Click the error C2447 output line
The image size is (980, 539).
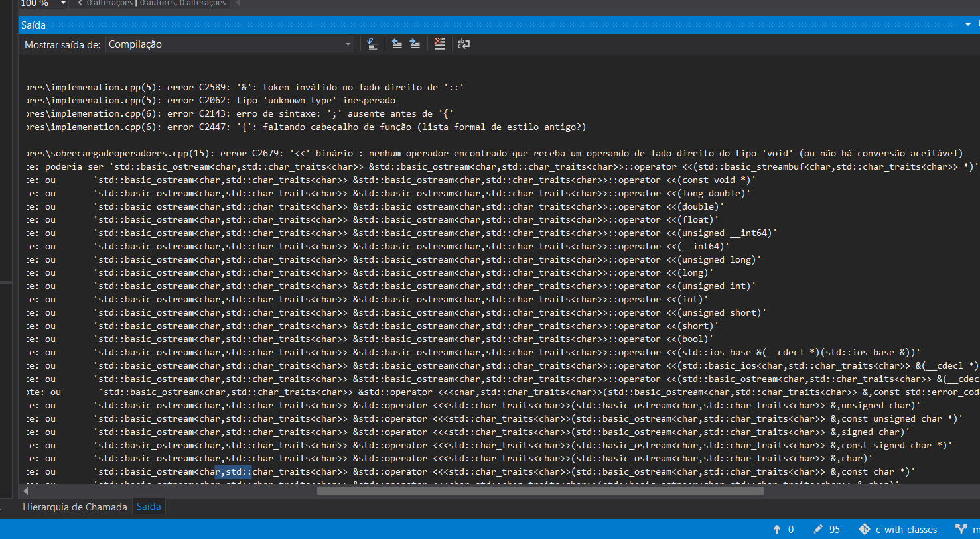coord(306,127)
